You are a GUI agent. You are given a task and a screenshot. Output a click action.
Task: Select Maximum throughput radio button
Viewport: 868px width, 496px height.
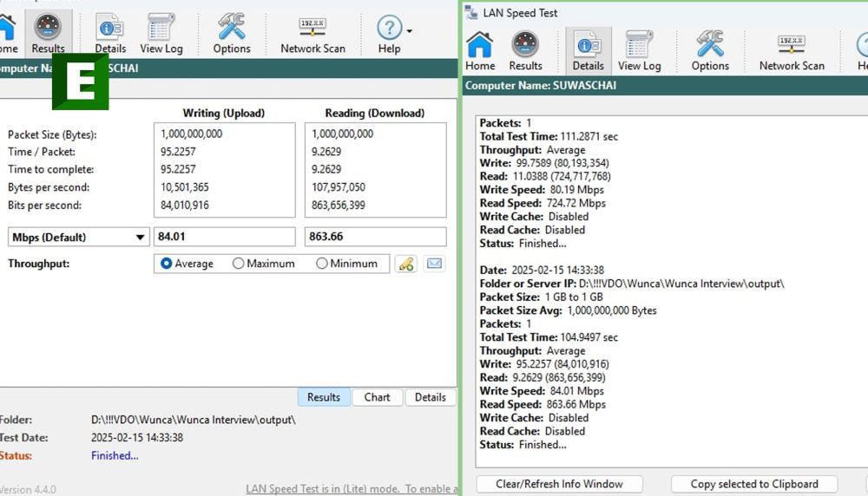238,264
